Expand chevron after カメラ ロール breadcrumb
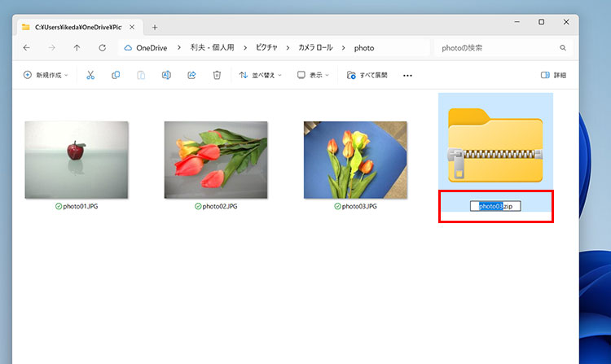Viewport: 611px width, 364px height. [x=343, y=48]
